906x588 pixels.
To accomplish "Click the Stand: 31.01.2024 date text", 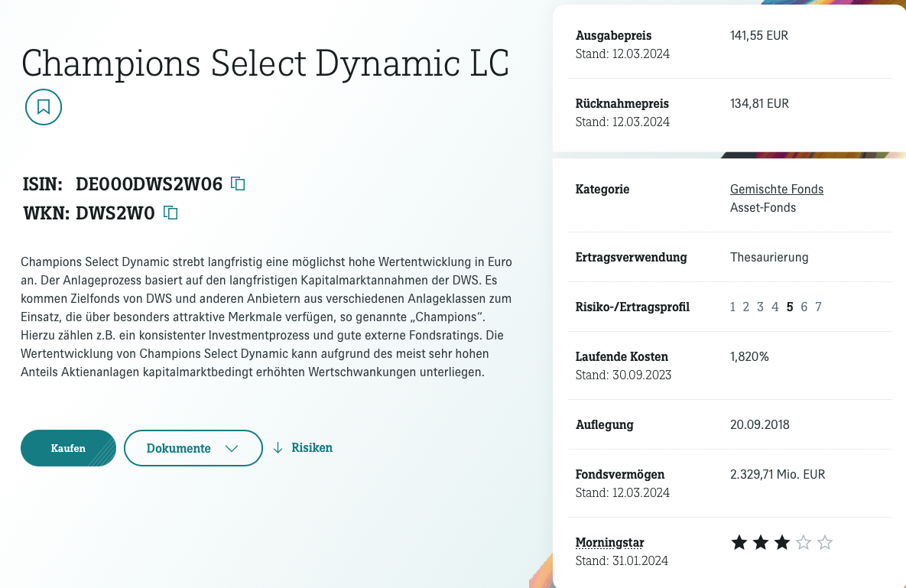I will pos(622,560).
